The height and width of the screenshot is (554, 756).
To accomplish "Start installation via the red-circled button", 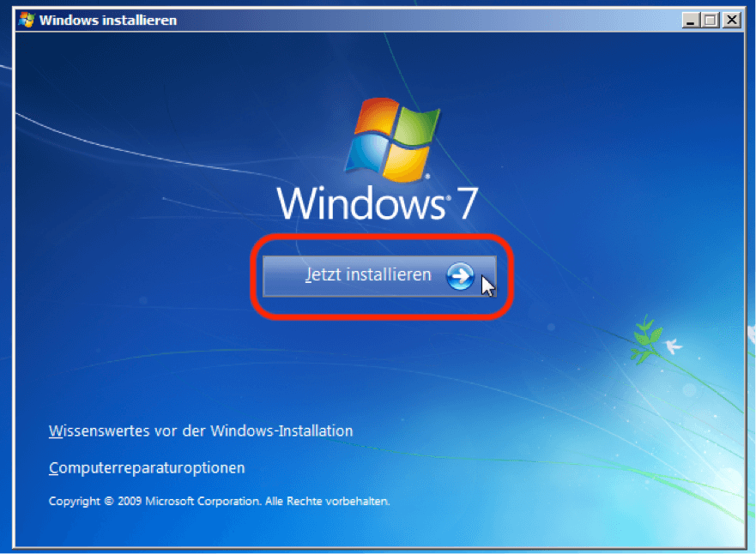I will [380, 275].
